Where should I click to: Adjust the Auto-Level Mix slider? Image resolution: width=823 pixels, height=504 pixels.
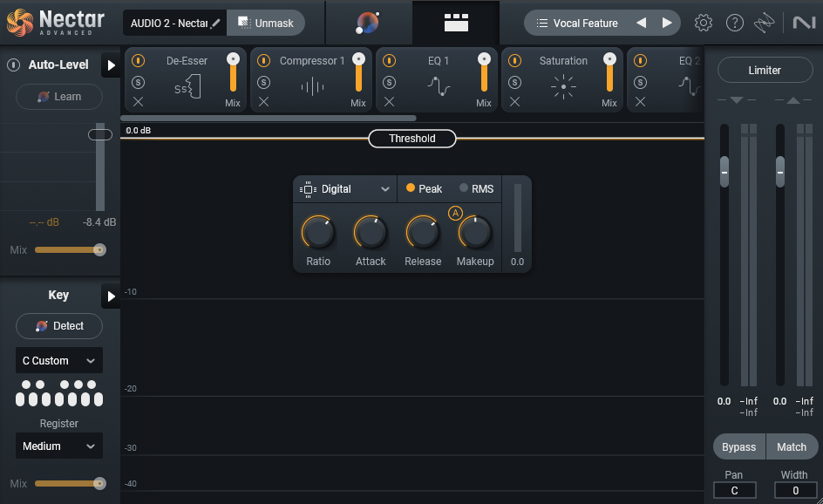pyautogui.click(x=70, y=250)
